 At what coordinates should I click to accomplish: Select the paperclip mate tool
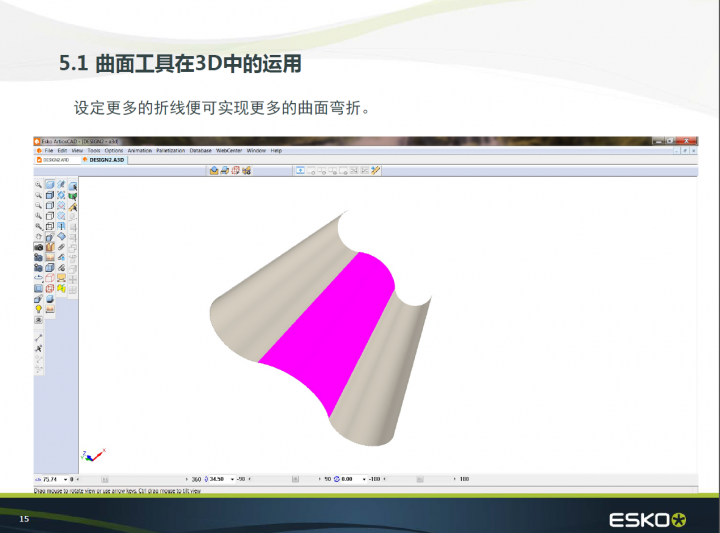point(61,247)
